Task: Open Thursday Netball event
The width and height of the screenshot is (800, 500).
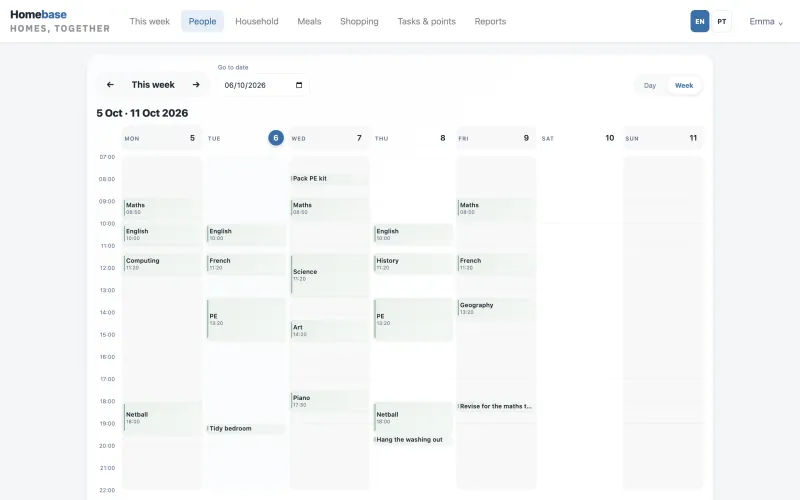Action: click(x=413, y=418)
